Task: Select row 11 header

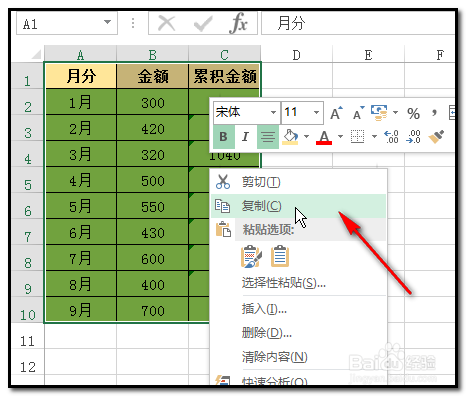Action: [x=27, y=336]
